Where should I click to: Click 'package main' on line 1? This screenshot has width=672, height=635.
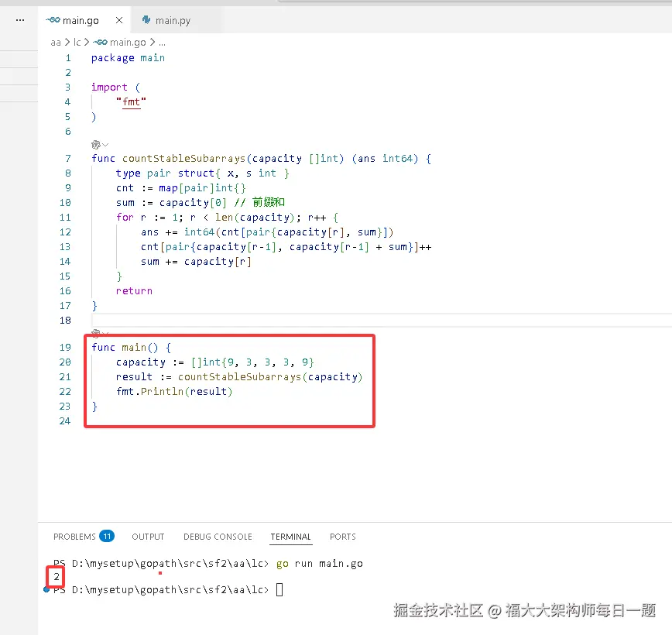pyautogui.click(x=128, y=58)
